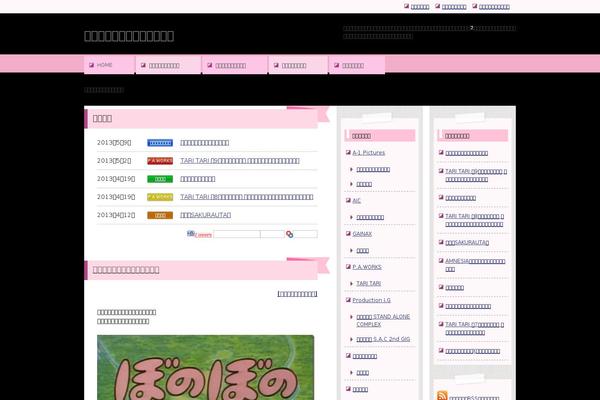Viewport: 600px width, 400px height.
Task: Click the red users count link beside bookmark icon
Action: [203, 235]
